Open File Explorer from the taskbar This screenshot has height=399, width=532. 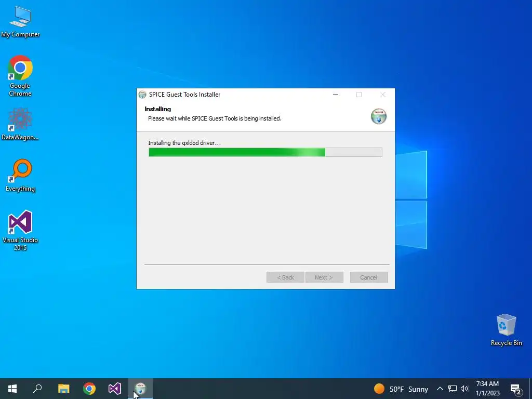coord(63,389)
